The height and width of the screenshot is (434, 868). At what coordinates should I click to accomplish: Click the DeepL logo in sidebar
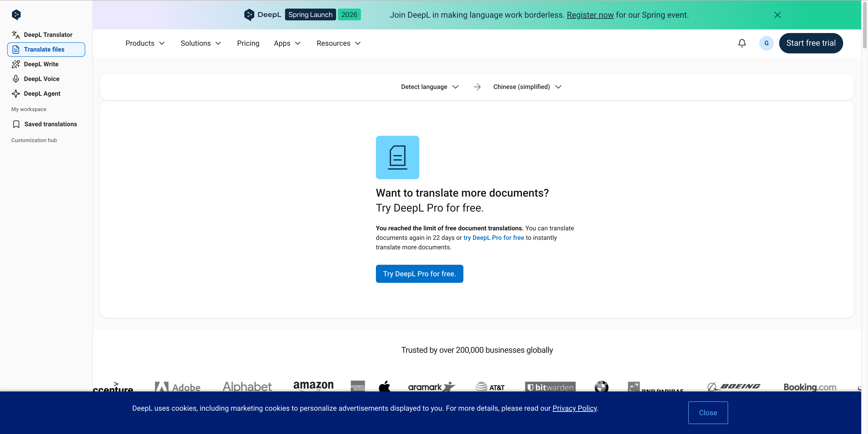[x=16, y=14]
